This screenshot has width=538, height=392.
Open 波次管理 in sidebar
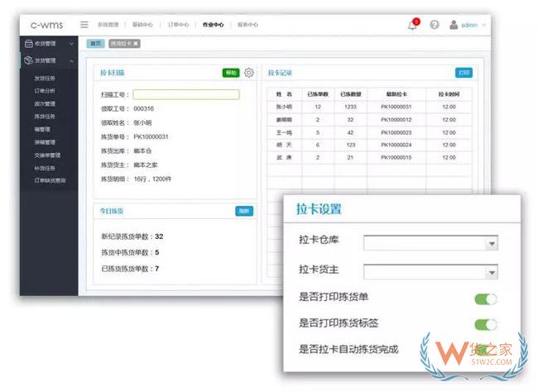coord(45,103)
